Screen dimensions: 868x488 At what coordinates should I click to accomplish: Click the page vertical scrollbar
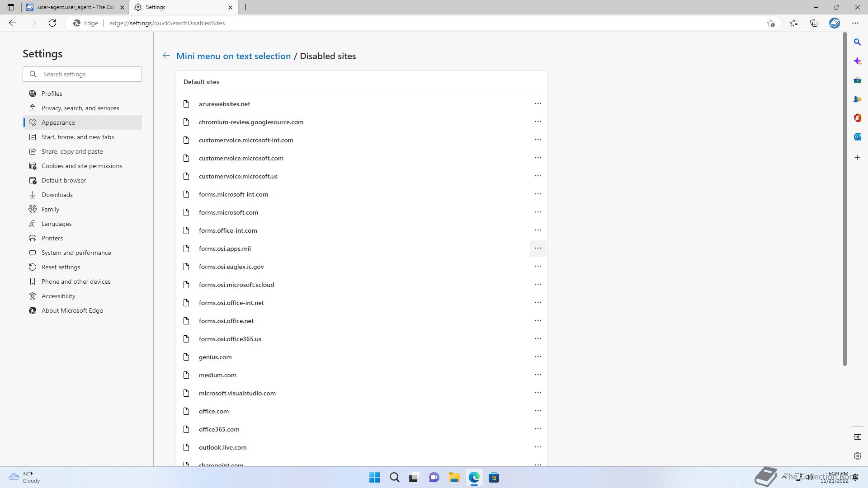pos(844,199)
